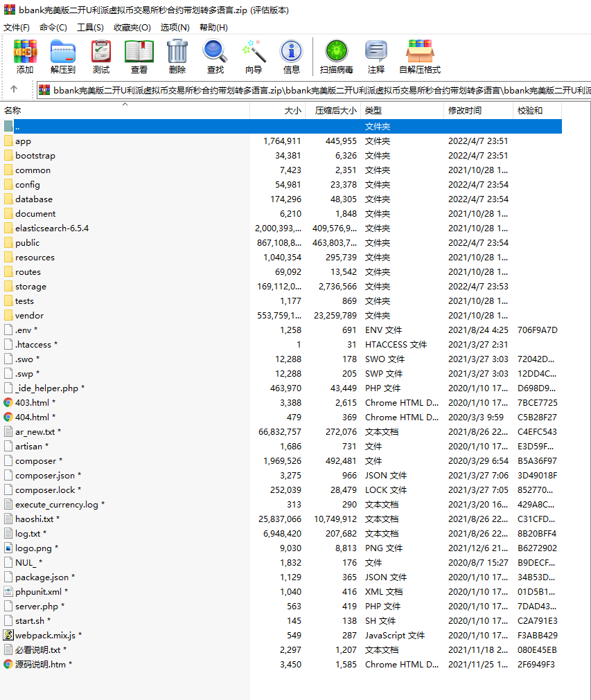Sort by the Size (大小) column header
Image resolution: width=591 pixels, height=700 pixels.
[x=277, y=111]
